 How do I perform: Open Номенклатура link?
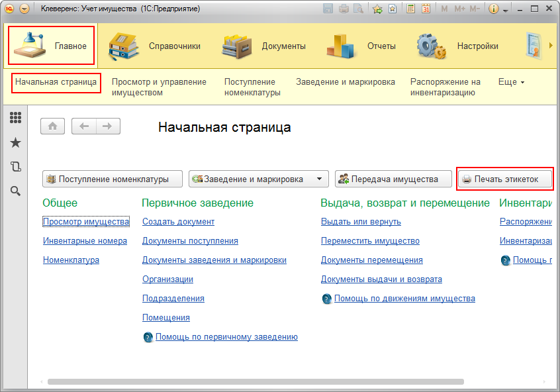[71, 260]
